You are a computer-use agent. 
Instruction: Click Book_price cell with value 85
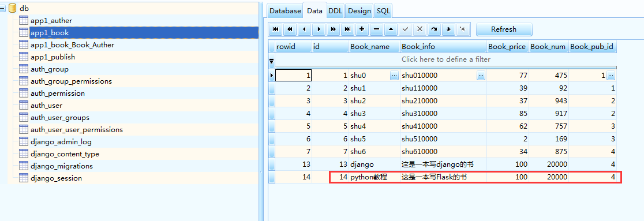(508, 113)
